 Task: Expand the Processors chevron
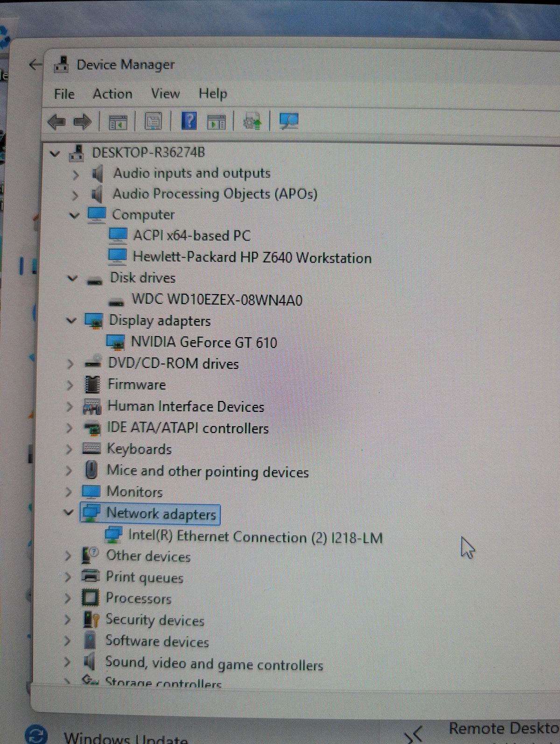pos(68,598)
